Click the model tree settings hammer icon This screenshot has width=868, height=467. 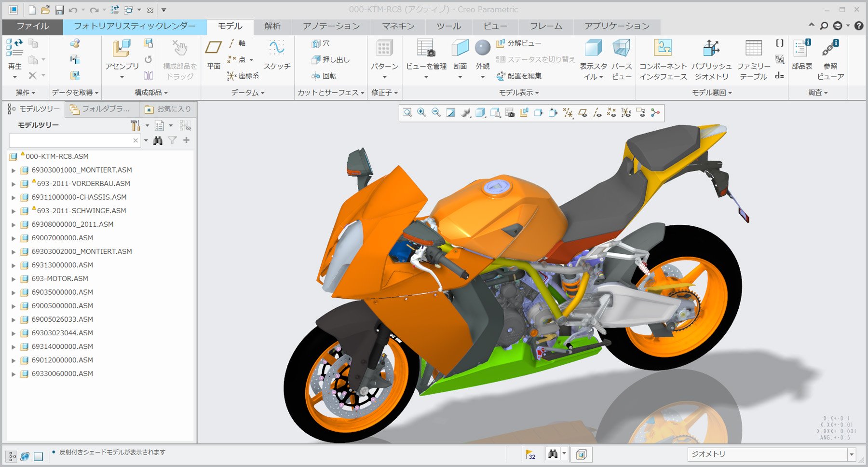[x=136, y=126]
